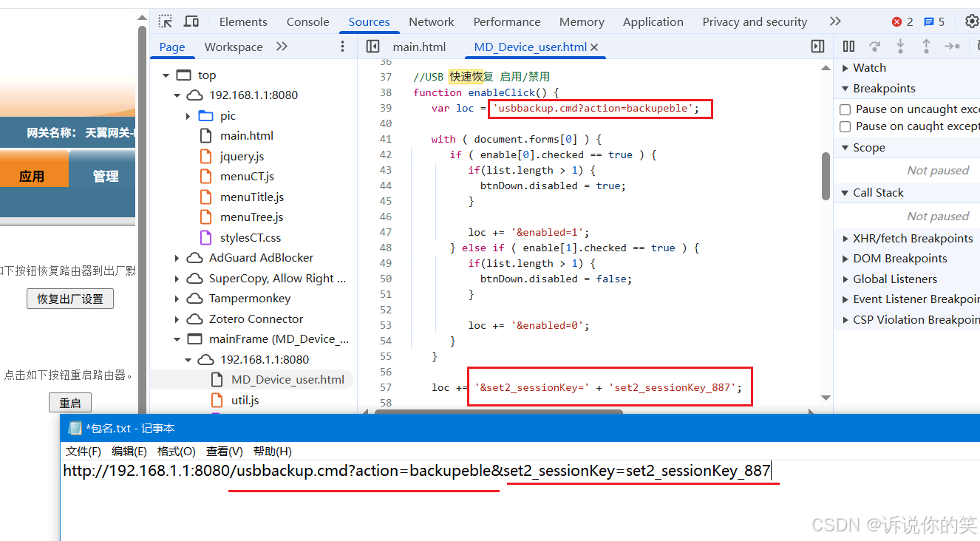The width and height of the screenshot is (980, 541).
Task: Collapse first 192.168.1.1:8080 origin node
Action: click(x=177, y=95)
